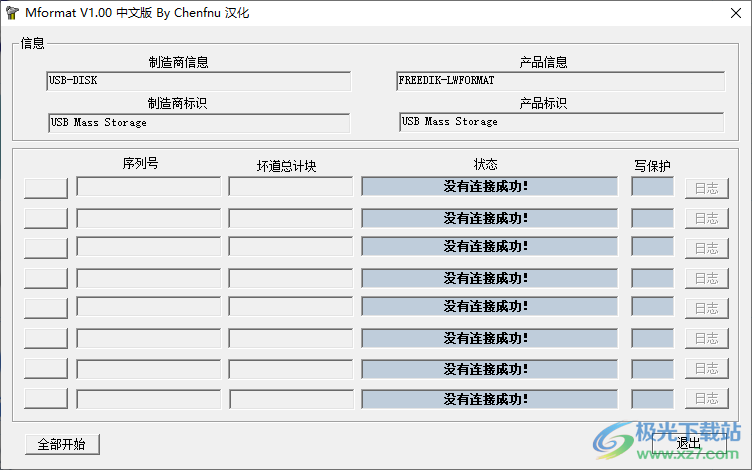This screenshot has height=470, width=752.
Task: Click the blank start button of the fifth row
Action: pos(46,308)
